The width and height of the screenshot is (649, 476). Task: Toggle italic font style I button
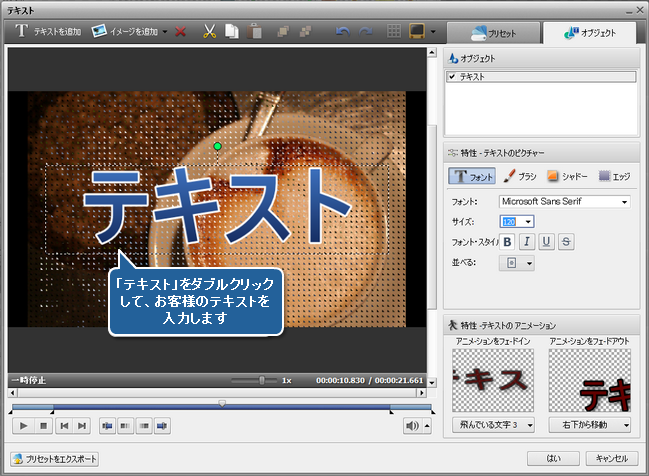pyautogui.click(x=527, y=241)
